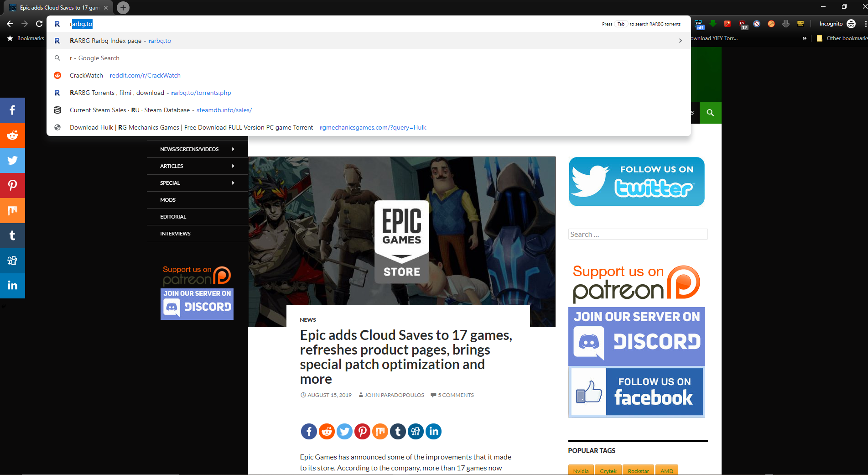Select the RARBG Rarbg Index page suggestion
Viewport: 868px width, 475px height.
120,41
